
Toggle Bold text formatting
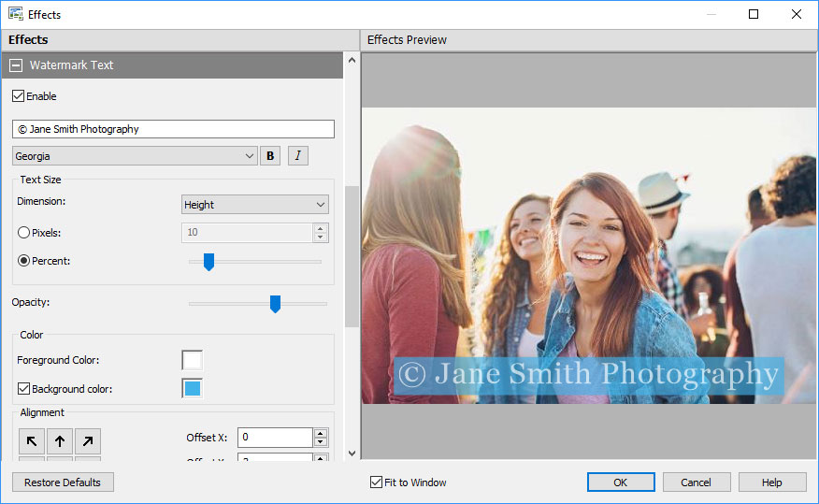(x=270, y=155)
